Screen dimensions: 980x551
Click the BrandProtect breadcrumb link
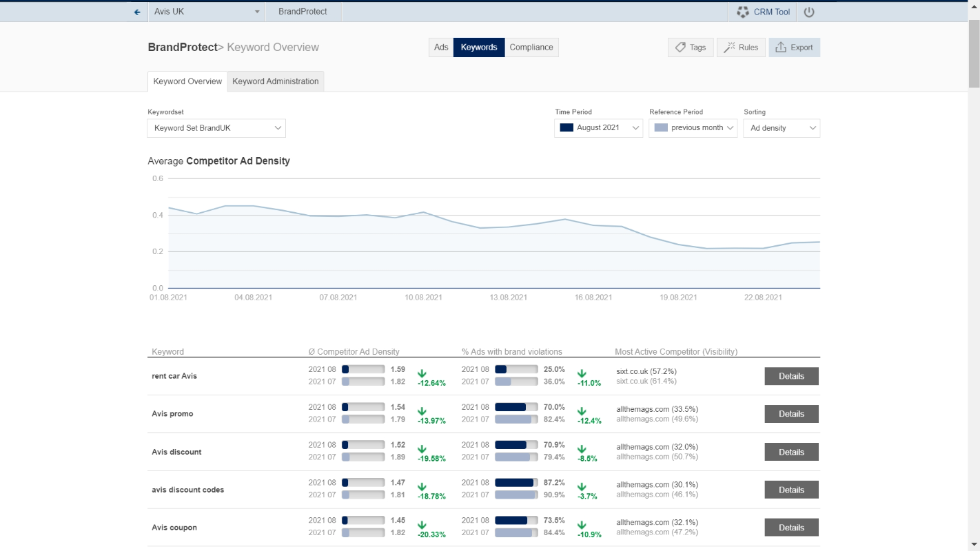[x=183, y=47]
